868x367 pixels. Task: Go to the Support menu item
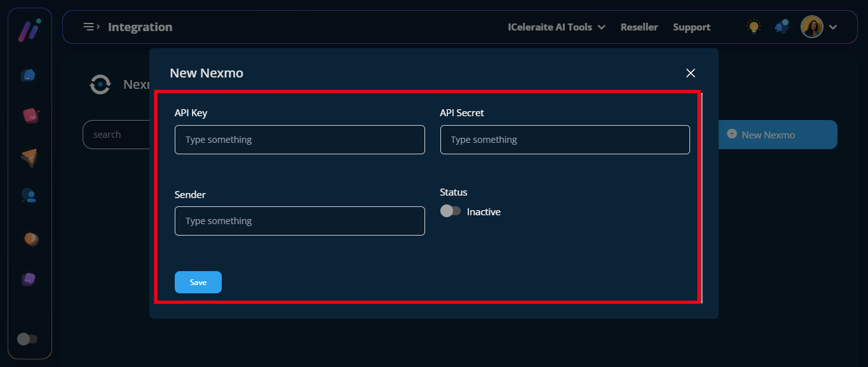point(691,27)
